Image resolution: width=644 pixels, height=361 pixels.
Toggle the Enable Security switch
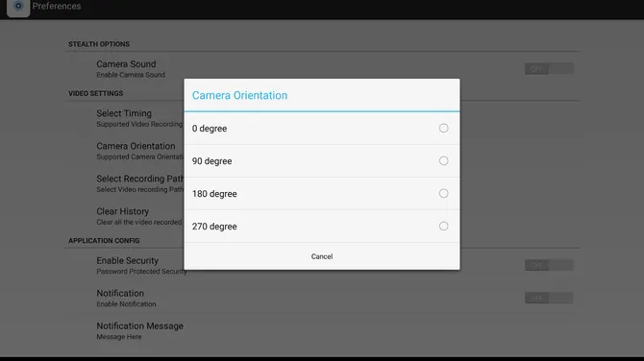549,265
